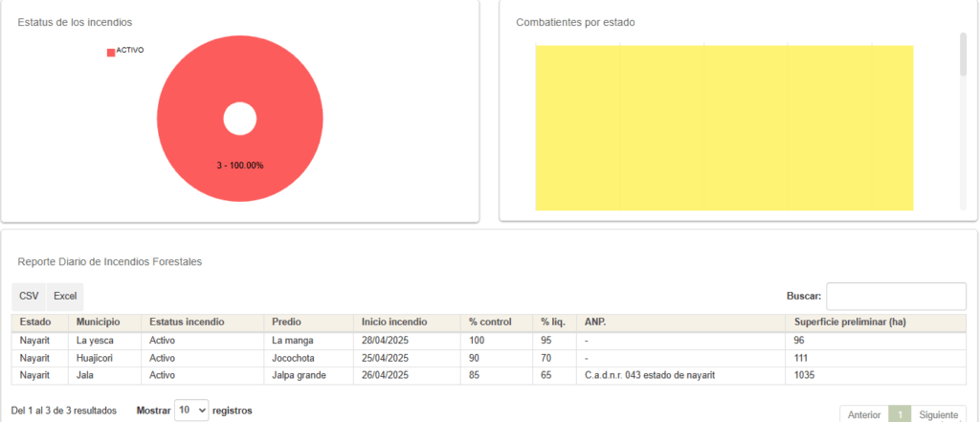Sort by Inicio incendio column header
Viewport: 980px width, 422px height.
pos(407,322)
